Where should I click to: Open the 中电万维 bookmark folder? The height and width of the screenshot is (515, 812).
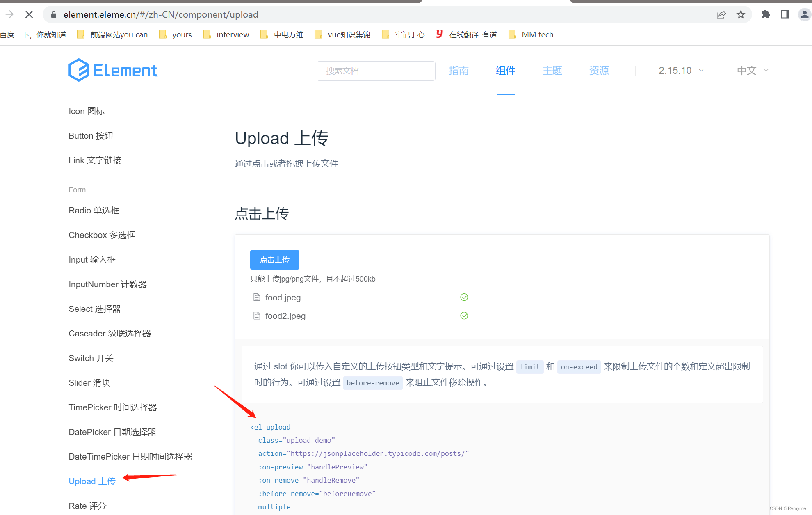(x=282, y=34)
